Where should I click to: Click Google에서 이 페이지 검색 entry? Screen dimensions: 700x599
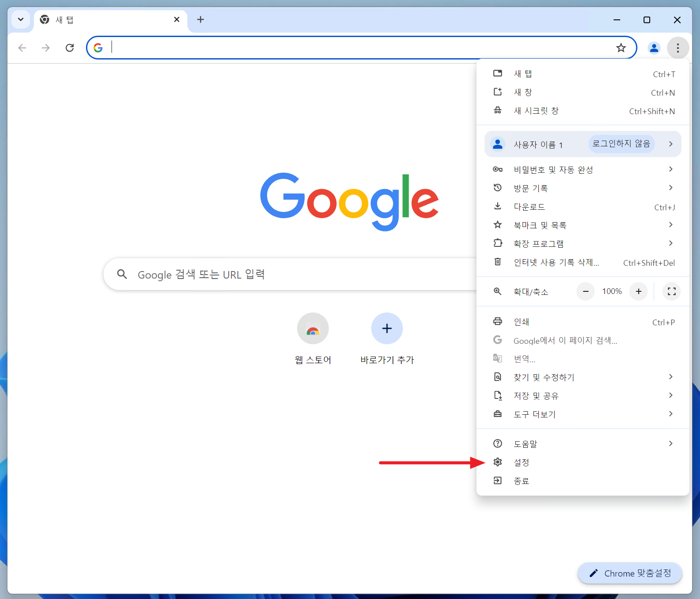(x=583, y=340)
